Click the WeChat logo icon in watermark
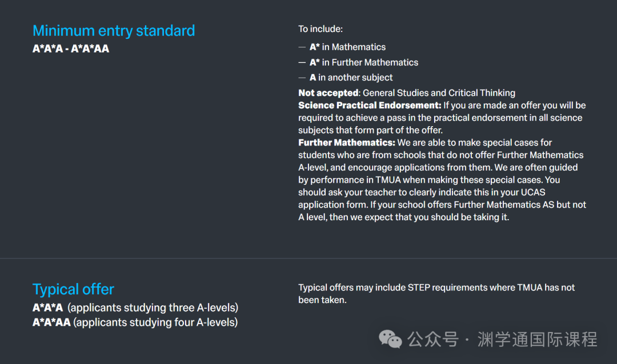The width and height of the screenshot is (617, 364). click(390, 339)
